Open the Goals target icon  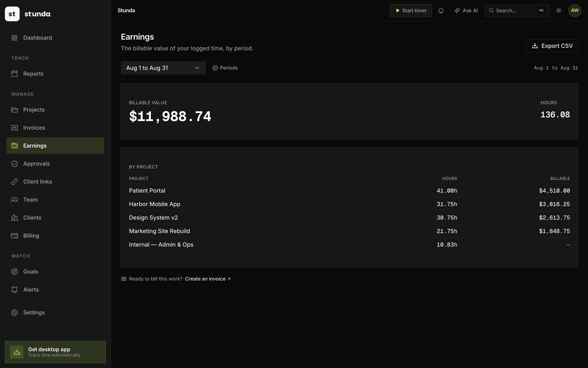click(x=14, y=272)
